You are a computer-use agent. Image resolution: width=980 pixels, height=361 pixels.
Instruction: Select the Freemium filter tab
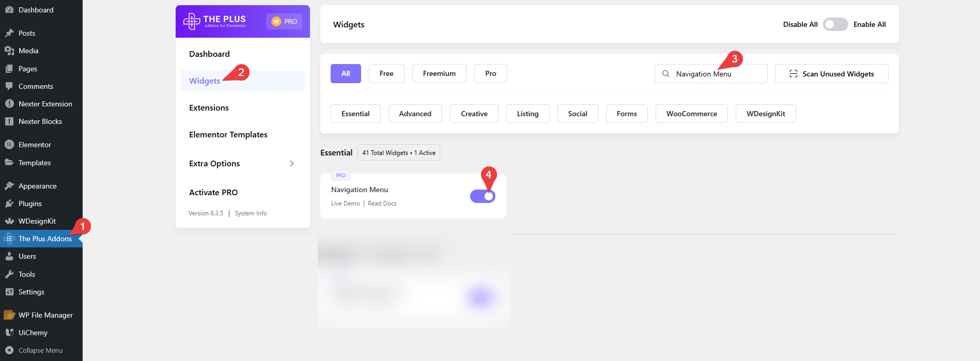(x=439, y=73)
